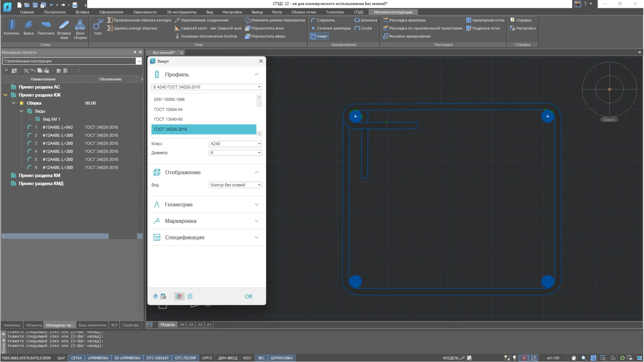Toggle СЕТКА grid display in status bar
Viewport: 644px width, 362px height.
(x=76, y=358)
